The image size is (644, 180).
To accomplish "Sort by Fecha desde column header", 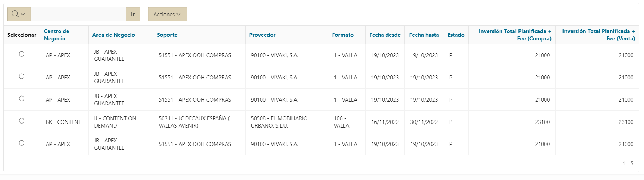I will click(x=385, y=35).
